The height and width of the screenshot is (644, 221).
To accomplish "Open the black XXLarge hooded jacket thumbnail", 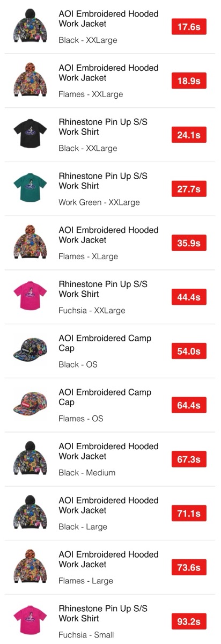I will click(30, 26).
